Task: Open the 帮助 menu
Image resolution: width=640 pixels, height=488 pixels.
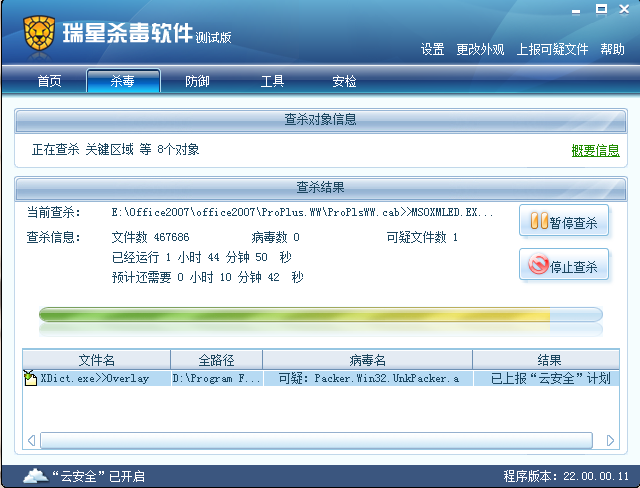Action: [612, 49]
